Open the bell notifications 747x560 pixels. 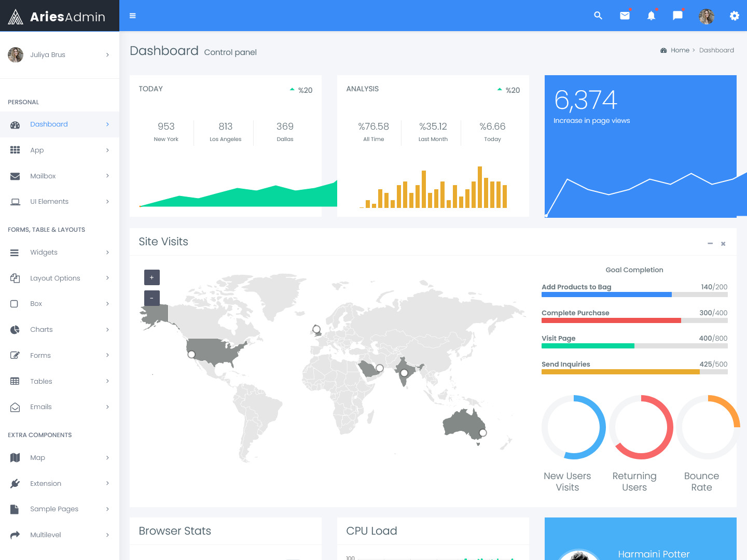point(652,16)
